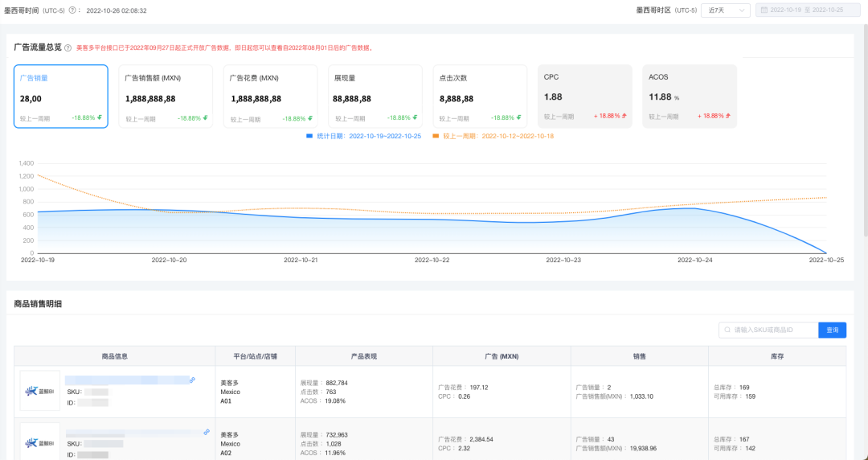Click the search magnifier icon in the SKU field
The height and width of the screenshot is (460, 868).
[x=727, y=330]
